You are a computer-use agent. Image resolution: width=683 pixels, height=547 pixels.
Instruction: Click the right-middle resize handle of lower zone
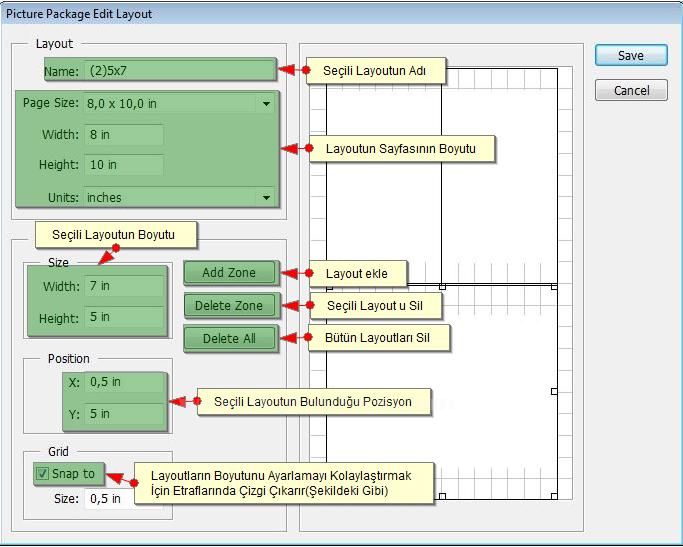(x=554, y=392)
